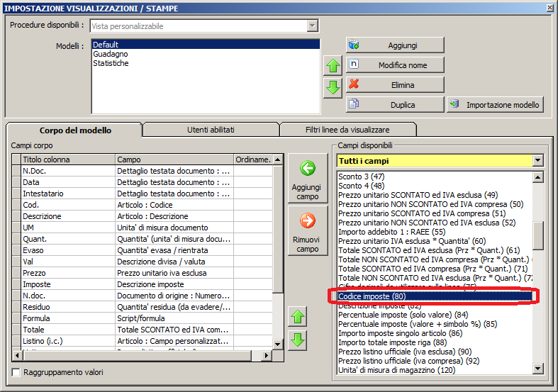Click the Ordiname. column header

click(x=253, y=159)
